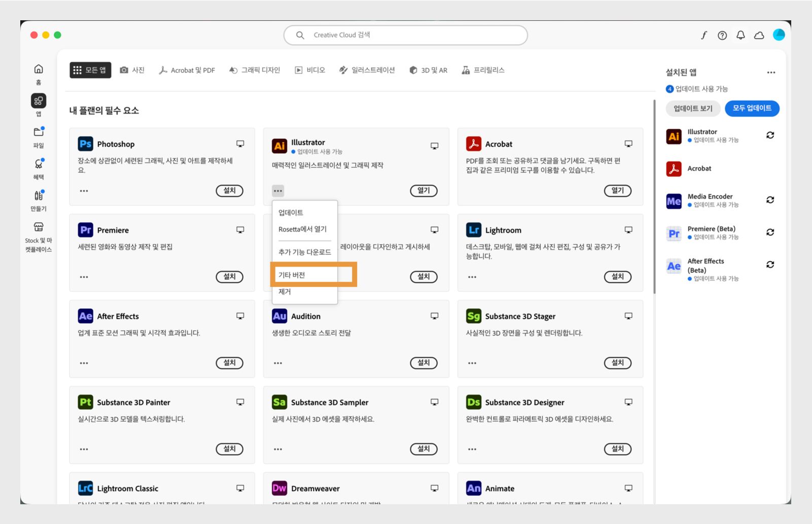The image size is (812, 524).
Task: Click the Premiere app icon in the card
Action: tap(85, 230)
